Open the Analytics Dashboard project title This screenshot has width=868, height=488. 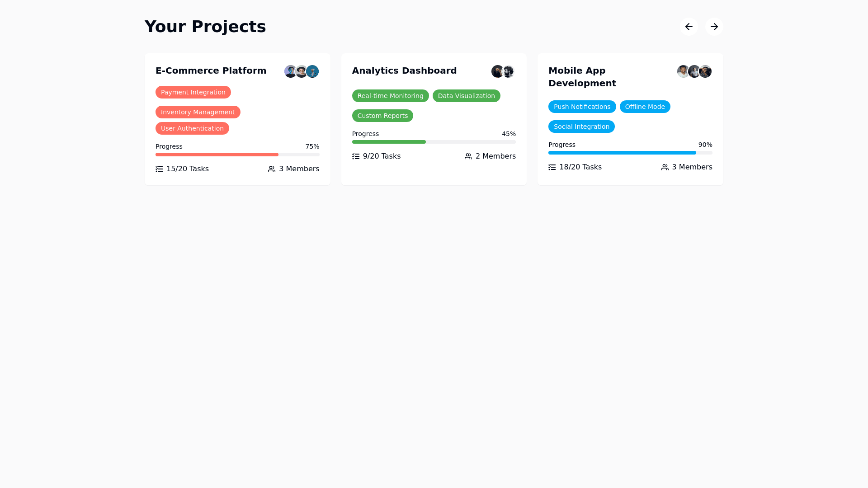pyautogui.click(x=404, y=70)
